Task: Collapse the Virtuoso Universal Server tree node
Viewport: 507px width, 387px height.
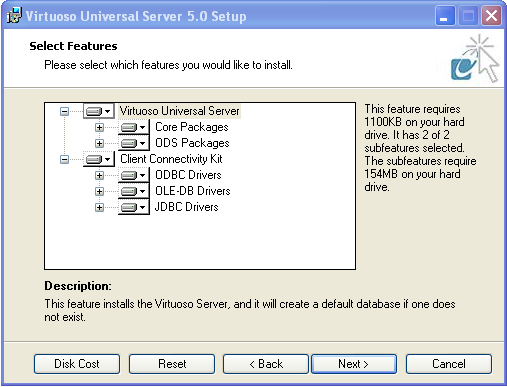Action: click(x=64, y=111)
